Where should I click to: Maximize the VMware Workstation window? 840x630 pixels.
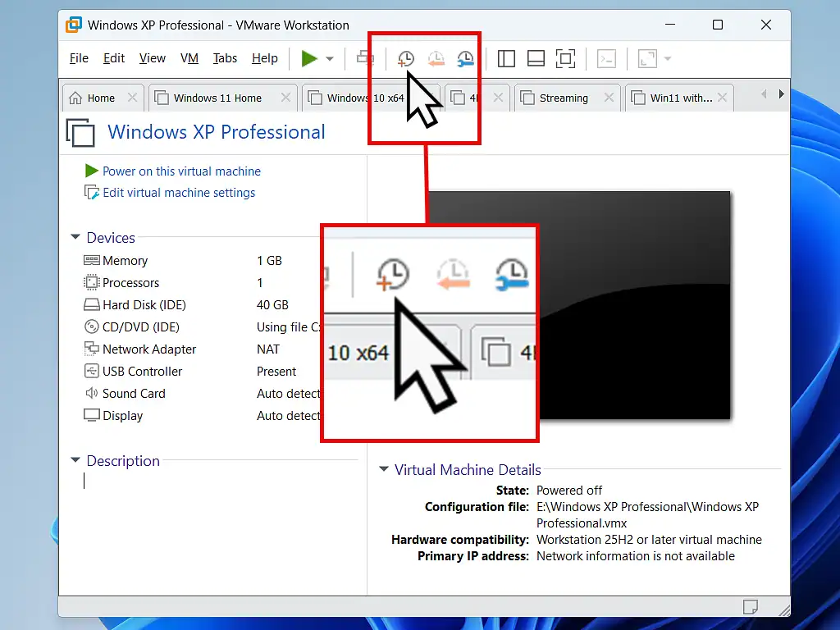pyautogui.click(x=718, y=25)
